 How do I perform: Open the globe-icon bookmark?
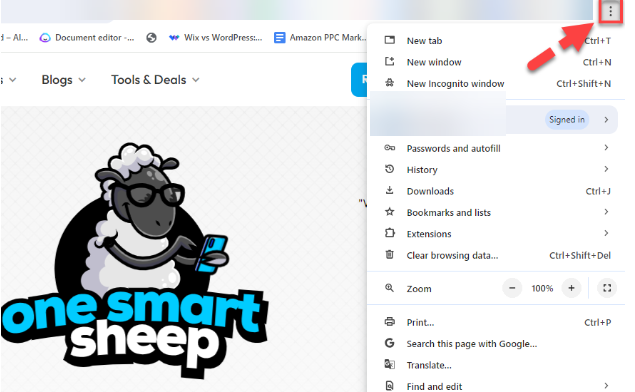[151, 38]
